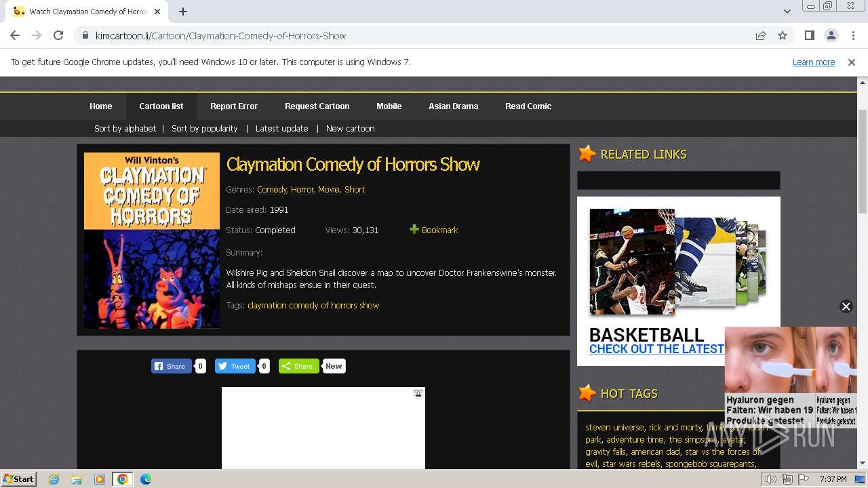The width and height of the screenshot is (868, 488).
Task: Open the gravity falls hot tag
Action: [606, 452]
